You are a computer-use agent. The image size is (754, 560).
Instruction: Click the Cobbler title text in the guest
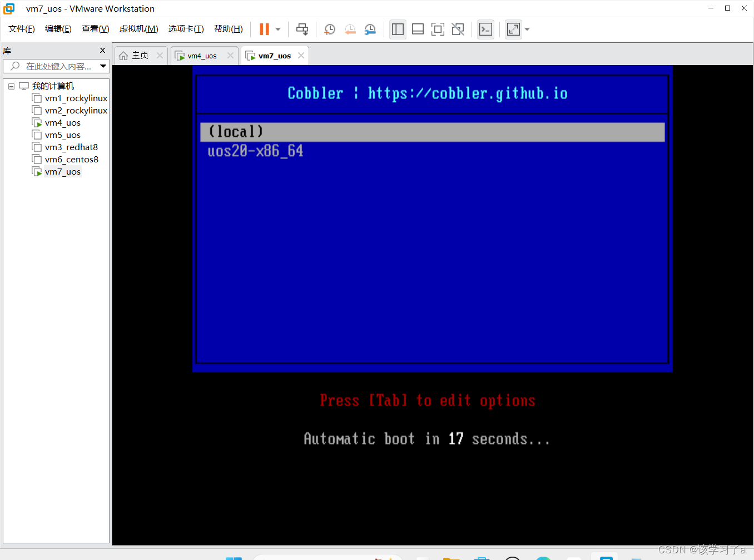click(x=428, y=93)
